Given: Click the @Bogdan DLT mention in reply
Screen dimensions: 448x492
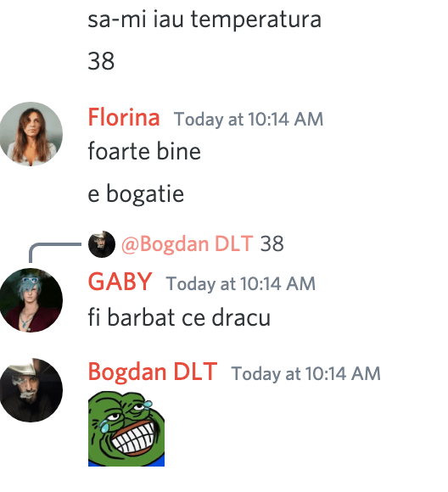Looking at the screenshot, I should point(188,243).
